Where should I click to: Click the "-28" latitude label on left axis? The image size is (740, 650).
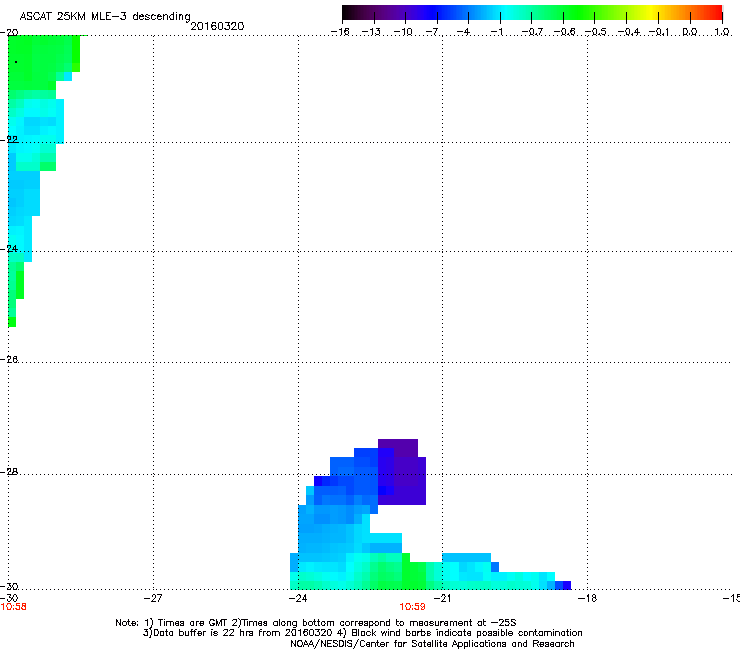(10, 472)
